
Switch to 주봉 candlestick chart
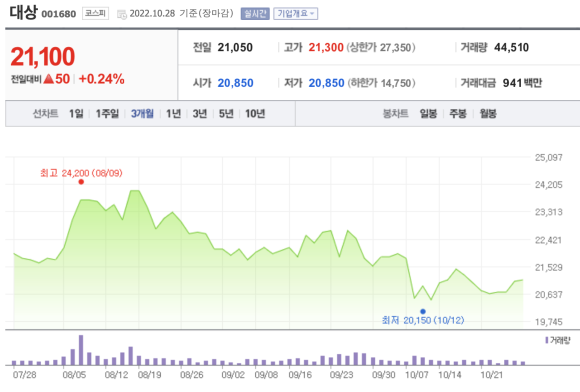pyautogui.click(x=458, y=114)
